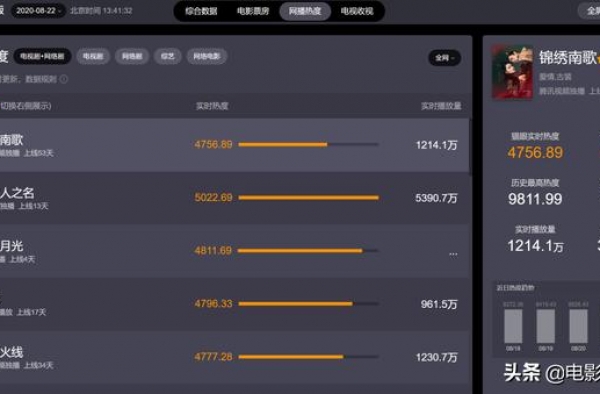Click the 08/18 bar in trend chart
600x394 pixels.
(513, 326)
